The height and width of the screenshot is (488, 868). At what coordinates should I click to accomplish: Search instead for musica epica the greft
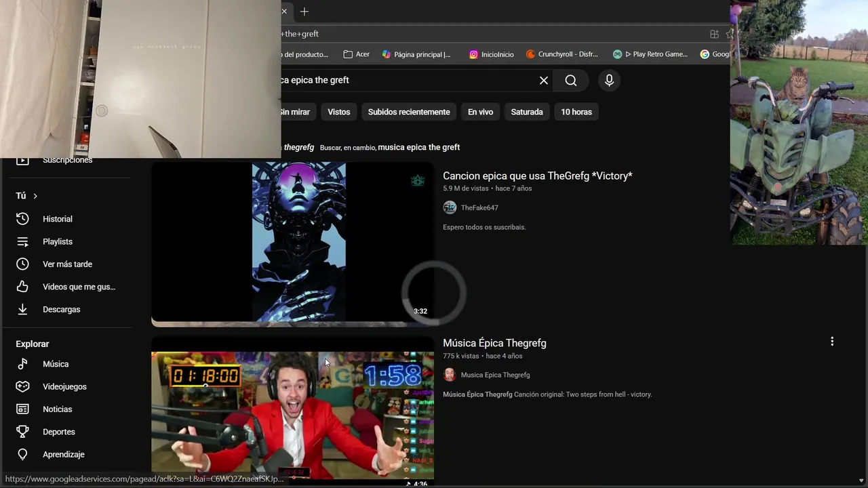pyautogui.click(x=418, y=147)
